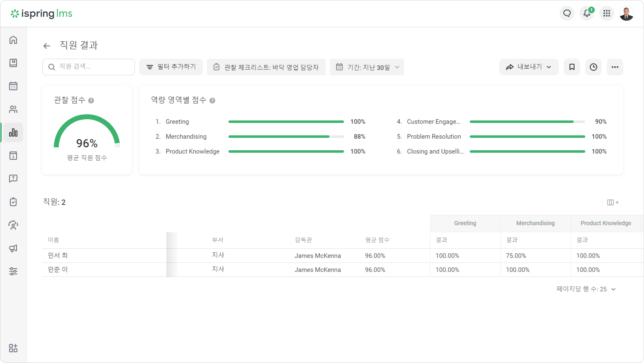Open employee 민준 이
The width and height of the screenshot is (644, 363).
pyautogui.click(x=58, y=269)
